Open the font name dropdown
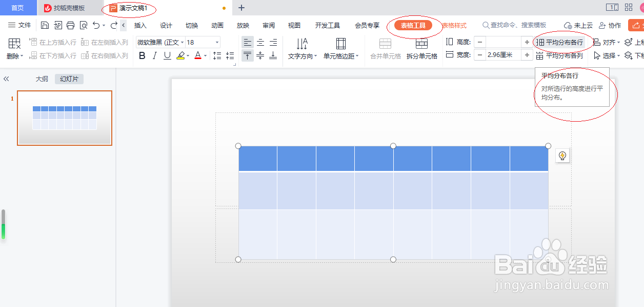 point(182,43)
